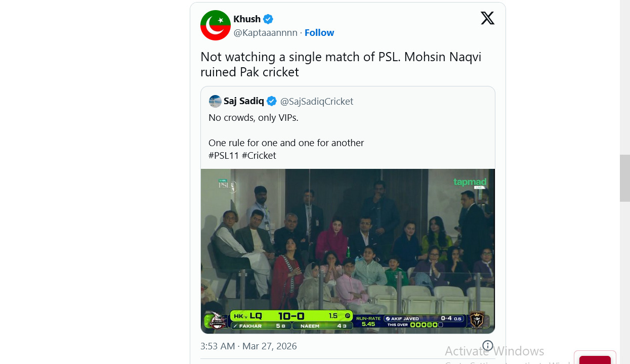Click the red button at bottom right
630x364 pixels.
[x=595, y=359]
